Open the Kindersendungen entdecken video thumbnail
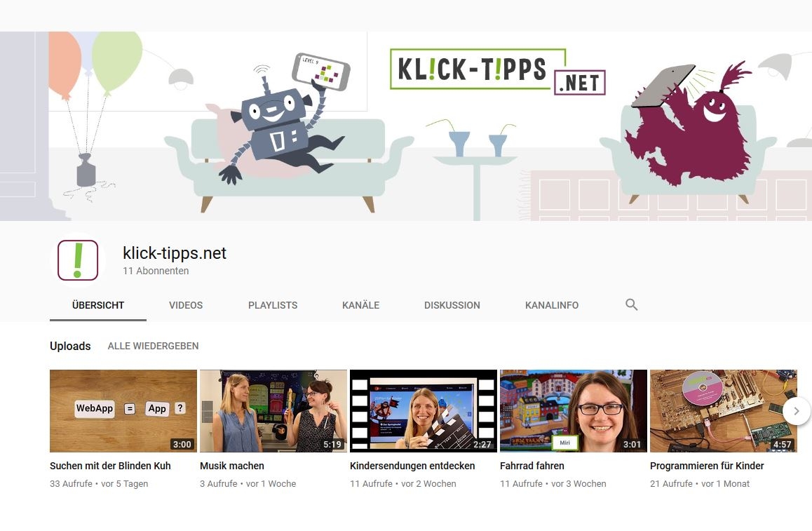The width and height of the screenshot is (812, 531). [x=424, y=411]
